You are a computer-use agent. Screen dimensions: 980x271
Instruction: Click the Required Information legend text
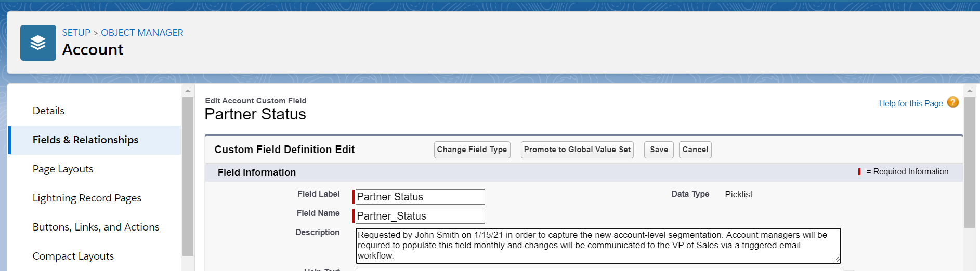(907, 172)
